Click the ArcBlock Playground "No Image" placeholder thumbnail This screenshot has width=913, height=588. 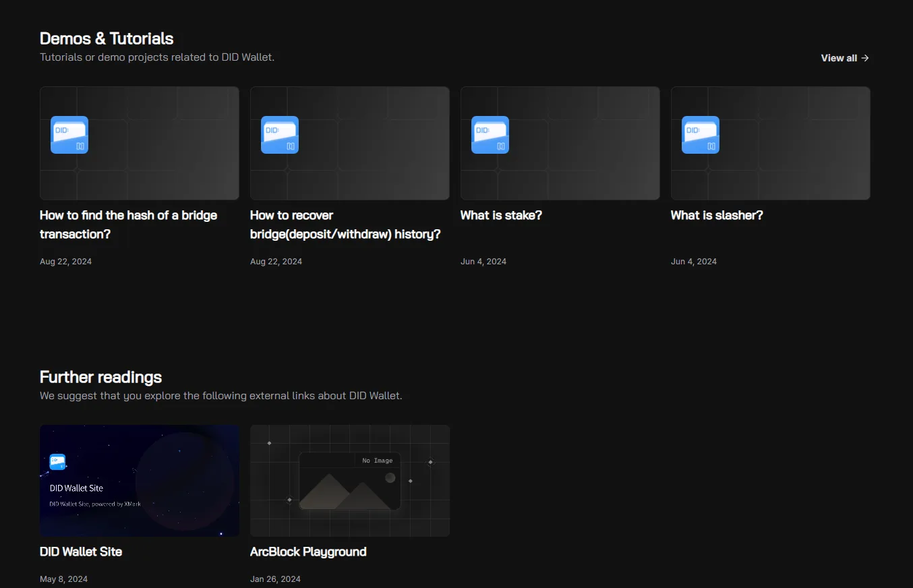[350, 481]
